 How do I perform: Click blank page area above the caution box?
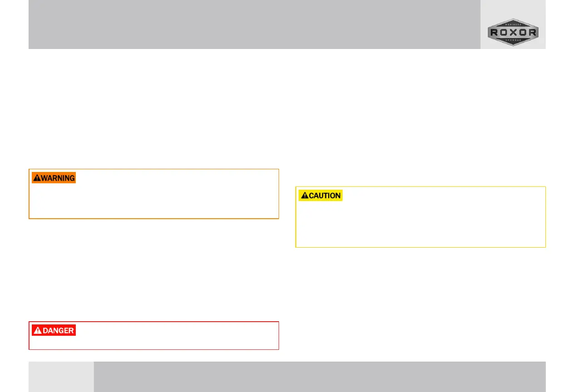(420, 118)
